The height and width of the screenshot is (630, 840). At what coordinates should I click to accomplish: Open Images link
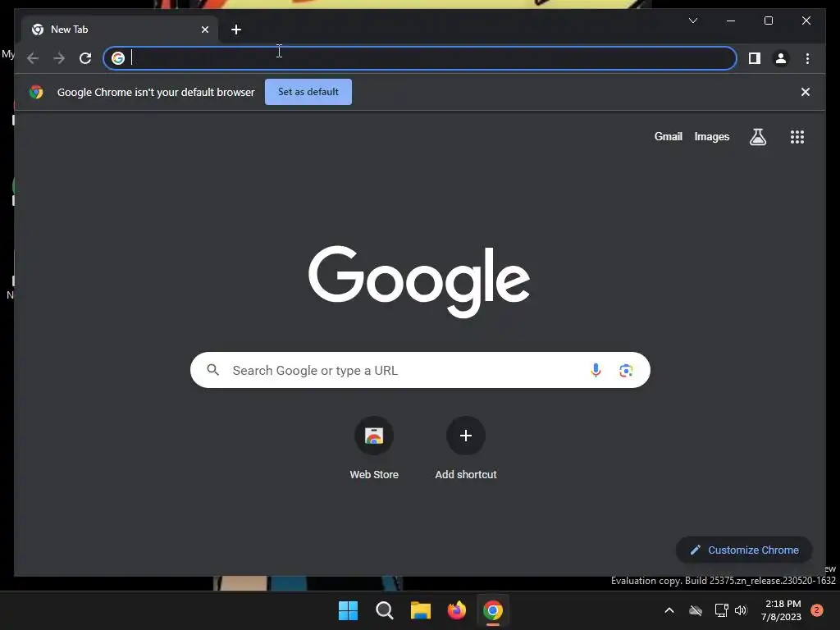pyautogui.click(x=711, y=137)
